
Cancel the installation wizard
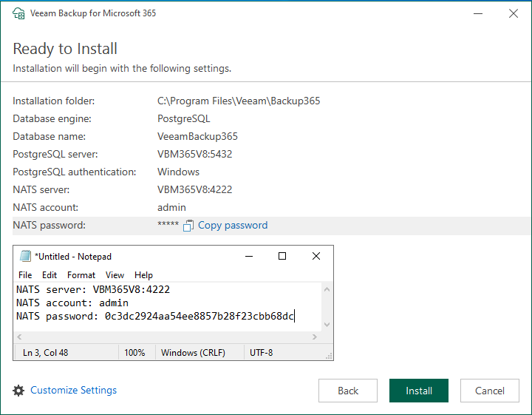pyautogui.click(x=490, y=391)
